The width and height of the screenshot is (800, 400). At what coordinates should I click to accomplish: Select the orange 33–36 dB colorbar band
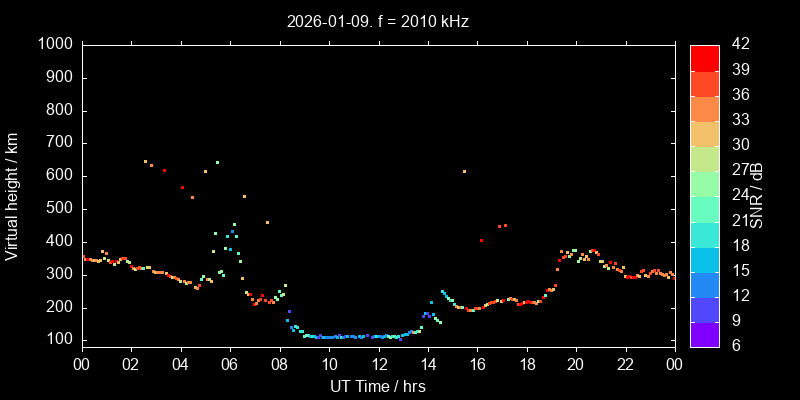pyautogui.click(x=705, y=108)
